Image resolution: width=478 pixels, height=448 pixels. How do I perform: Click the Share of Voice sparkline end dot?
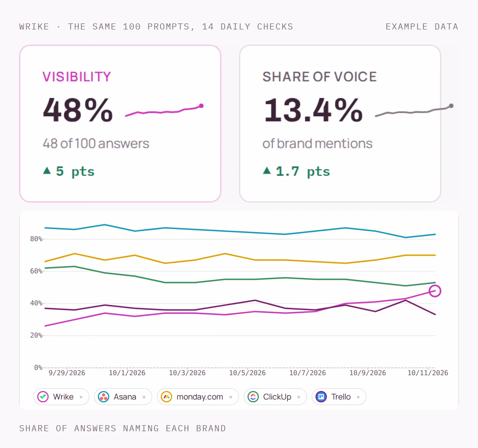(451, 106)
